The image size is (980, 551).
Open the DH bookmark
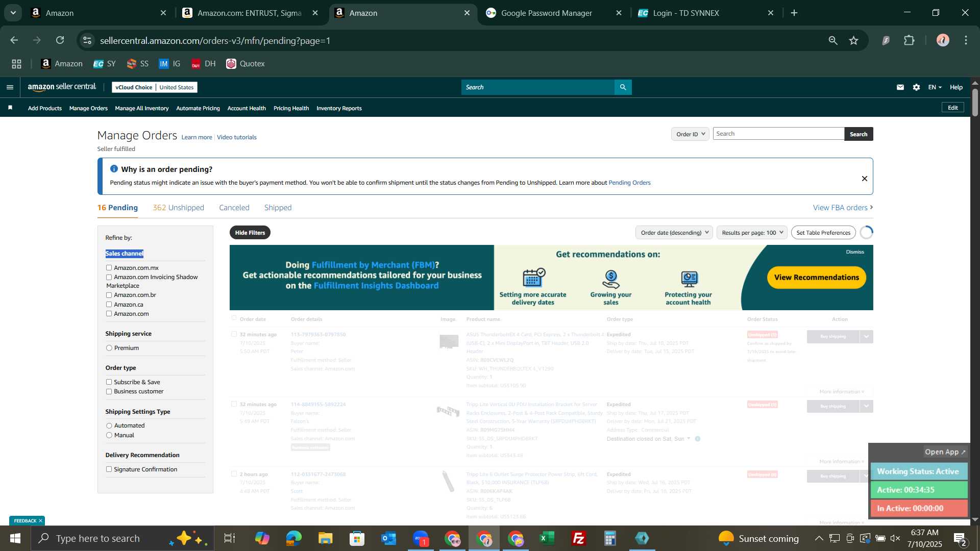click(204, 64)
